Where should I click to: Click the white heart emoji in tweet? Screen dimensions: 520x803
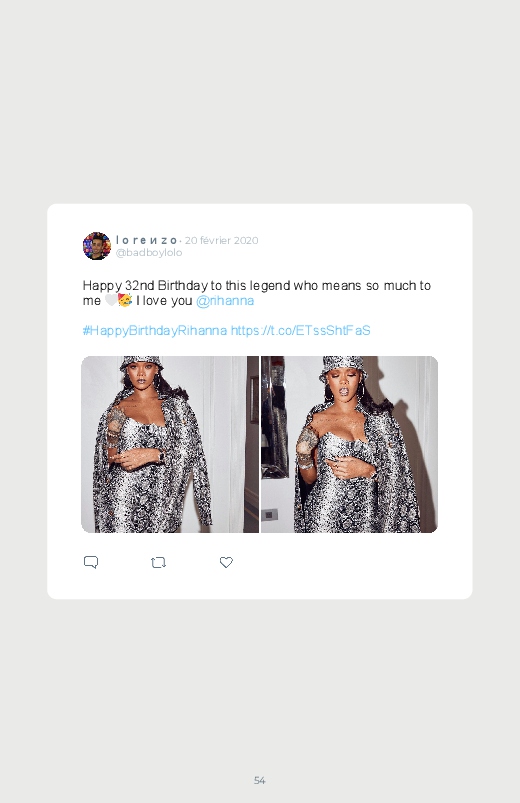[111, 300]
